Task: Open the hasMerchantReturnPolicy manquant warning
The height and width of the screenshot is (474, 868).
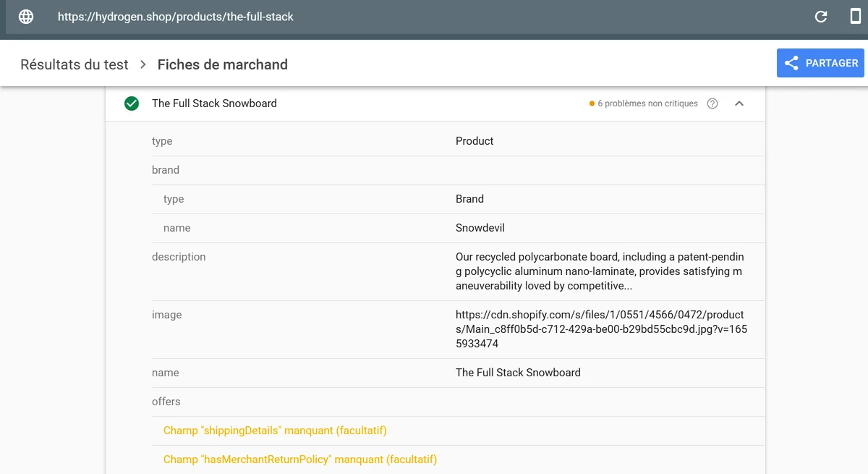Action: 300,460
